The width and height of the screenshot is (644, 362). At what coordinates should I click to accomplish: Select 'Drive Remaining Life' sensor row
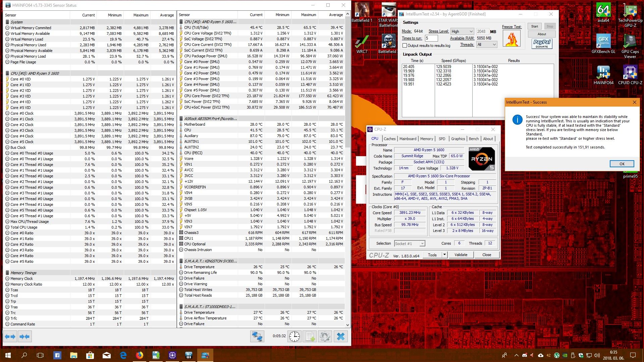[261, 273]
